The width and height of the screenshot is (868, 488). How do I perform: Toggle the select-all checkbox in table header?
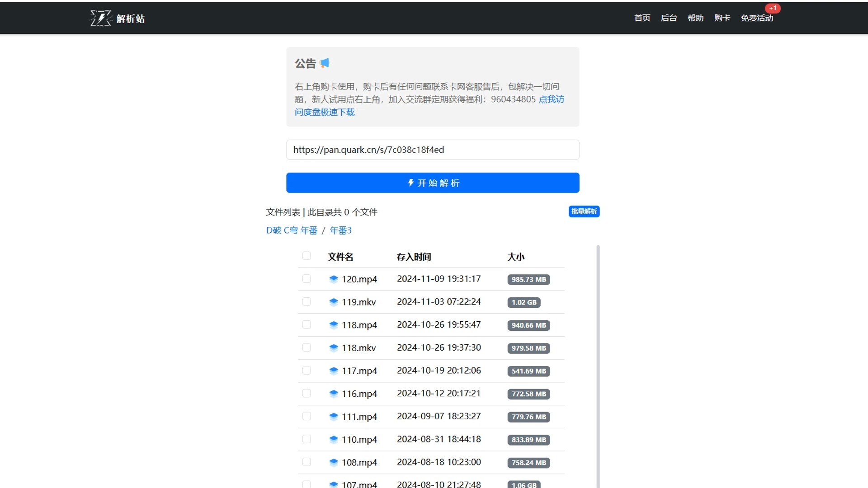click(x=307, y=256)
